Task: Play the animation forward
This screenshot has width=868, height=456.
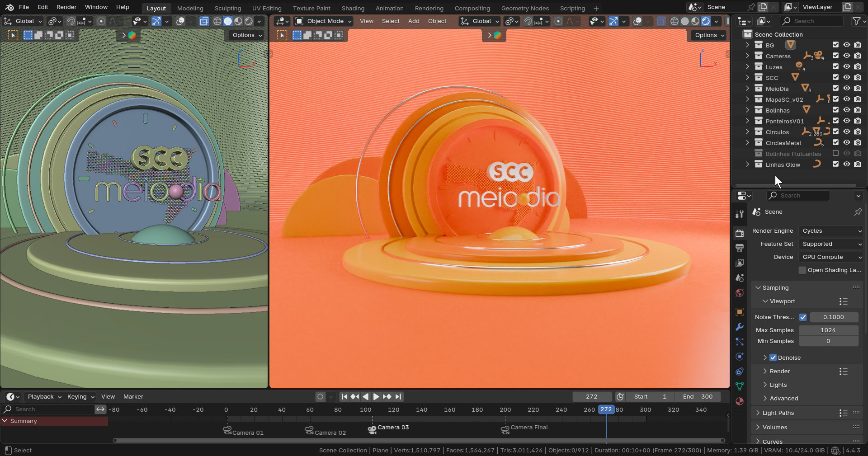Action: pyautogui.click(x=376, y=397)
